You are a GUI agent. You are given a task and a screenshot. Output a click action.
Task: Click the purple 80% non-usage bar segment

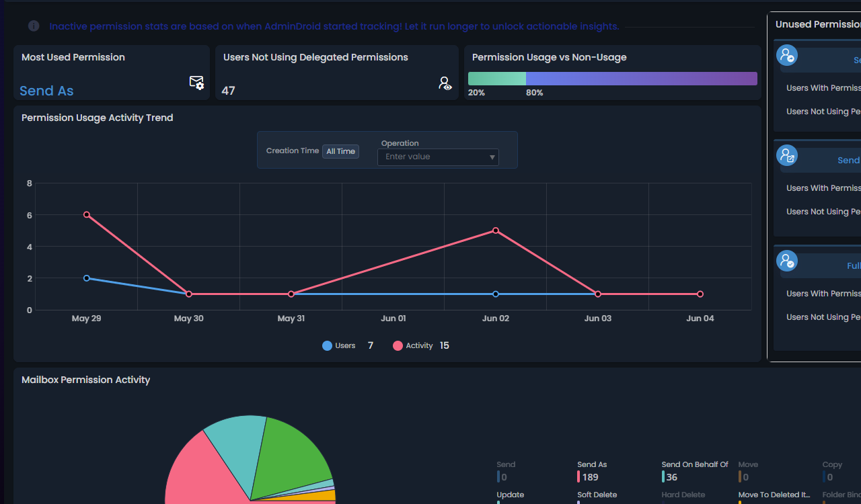[x=641, y=79]
